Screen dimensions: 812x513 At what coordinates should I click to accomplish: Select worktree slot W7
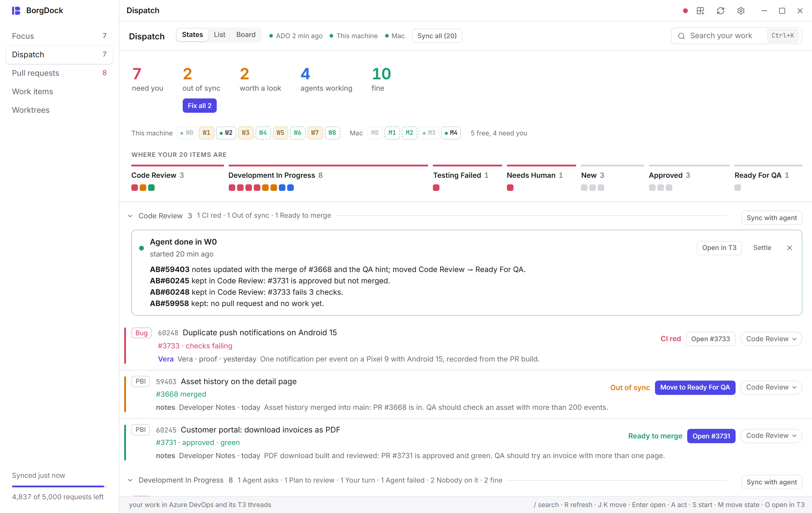pos(315,133)
